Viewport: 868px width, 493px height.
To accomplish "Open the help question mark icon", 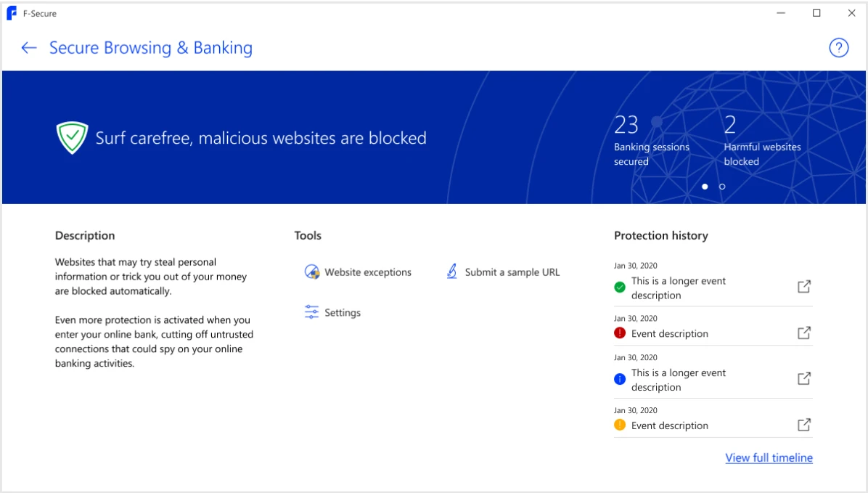I will point(838,48).
